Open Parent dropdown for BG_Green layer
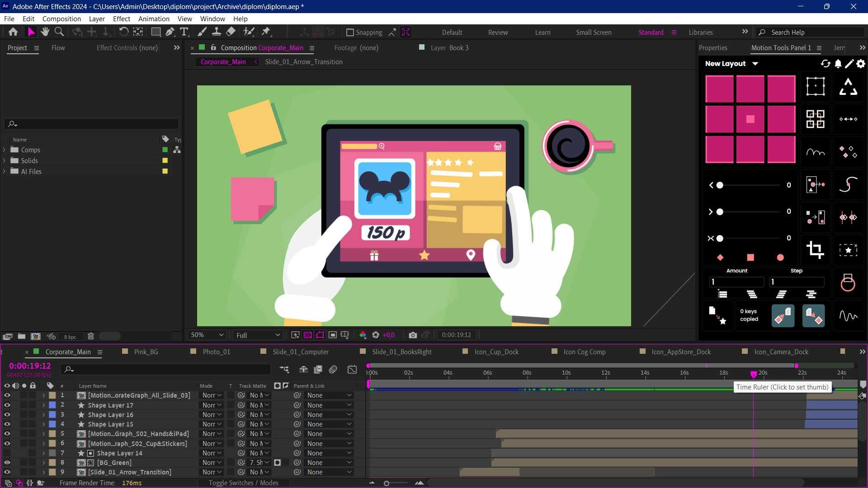 [x=329, y=463]
